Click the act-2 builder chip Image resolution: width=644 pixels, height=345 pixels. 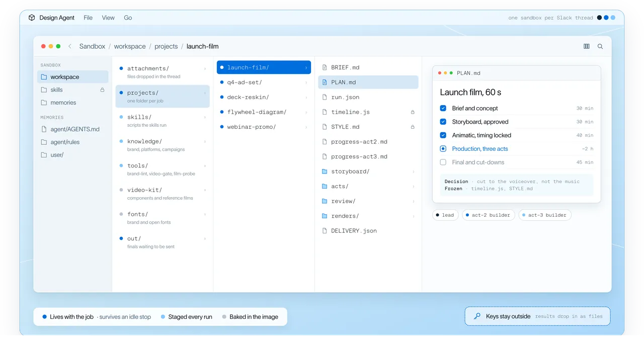coord(489,215)
